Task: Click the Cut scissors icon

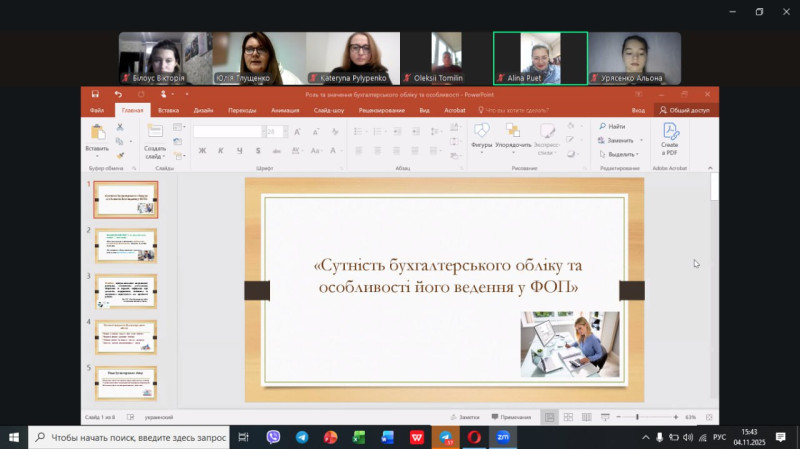Action: [x=120, y=128]
